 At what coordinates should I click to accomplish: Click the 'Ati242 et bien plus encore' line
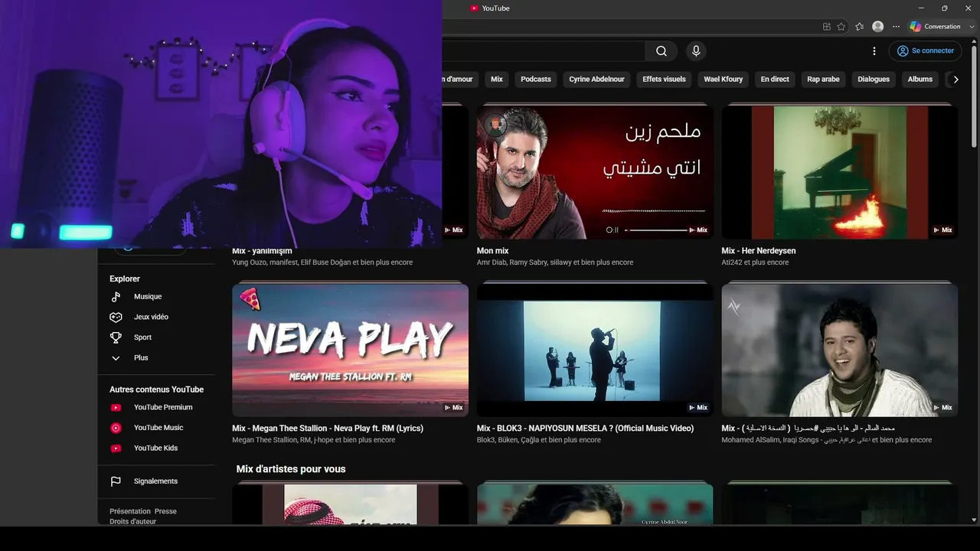pyautogui.click(x=755, y=262)
